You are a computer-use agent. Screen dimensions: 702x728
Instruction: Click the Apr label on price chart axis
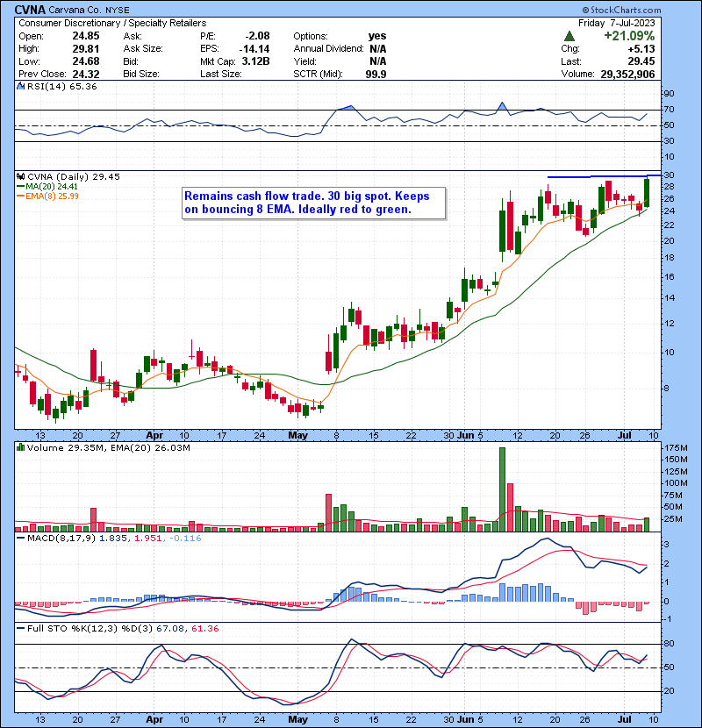154,436
